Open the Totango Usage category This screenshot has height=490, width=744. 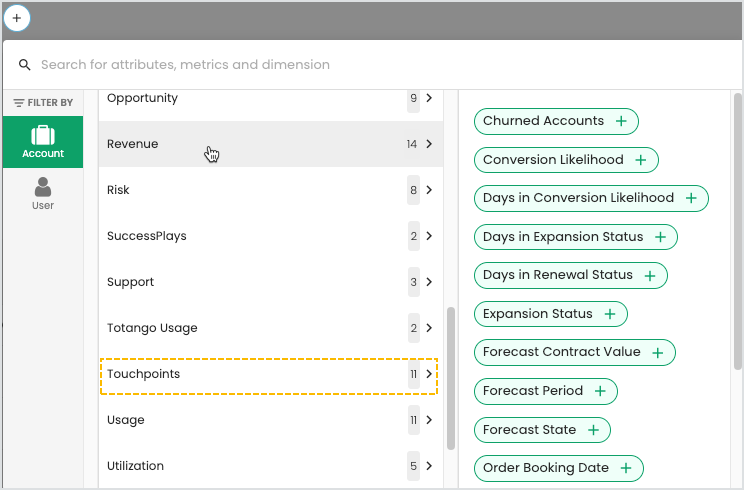270,328
